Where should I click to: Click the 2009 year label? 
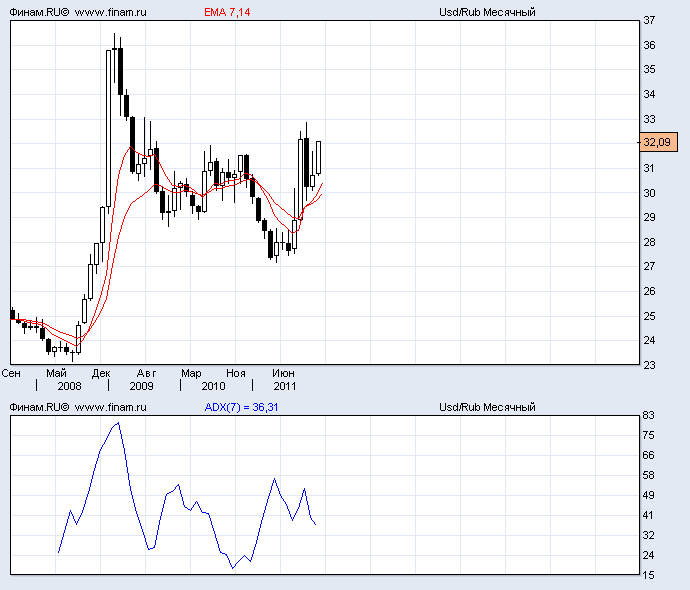click(141, 386)
